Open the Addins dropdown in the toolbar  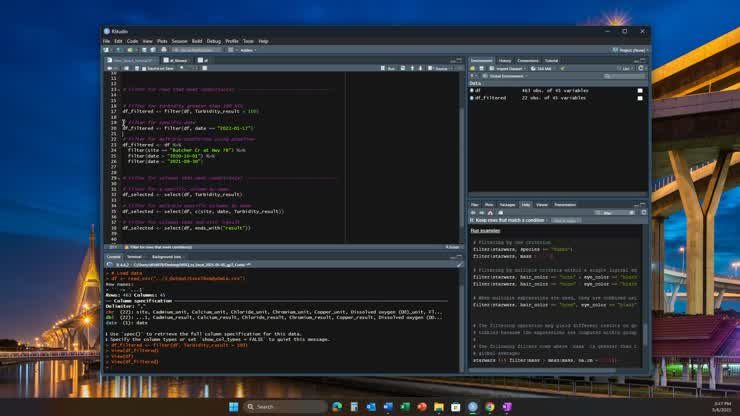(247, 49)
